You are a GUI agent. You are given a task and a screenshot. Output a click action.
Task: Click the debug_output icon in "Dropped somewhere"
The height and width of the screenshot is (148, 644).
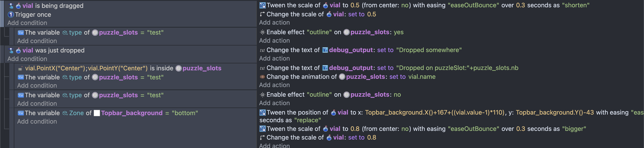coord(325,50)
